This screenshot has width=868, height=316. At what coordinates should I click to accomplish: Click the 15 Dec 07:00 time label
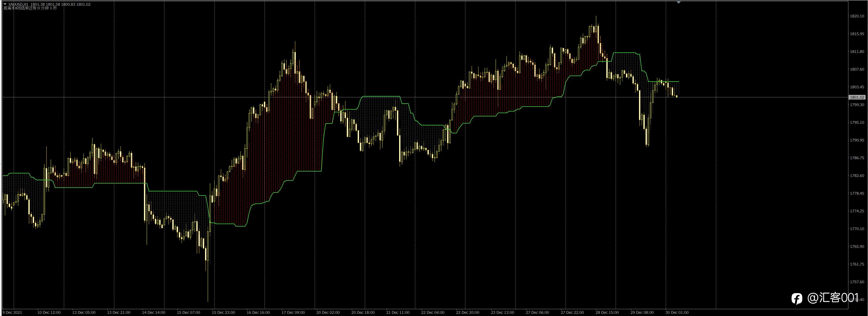188,313
